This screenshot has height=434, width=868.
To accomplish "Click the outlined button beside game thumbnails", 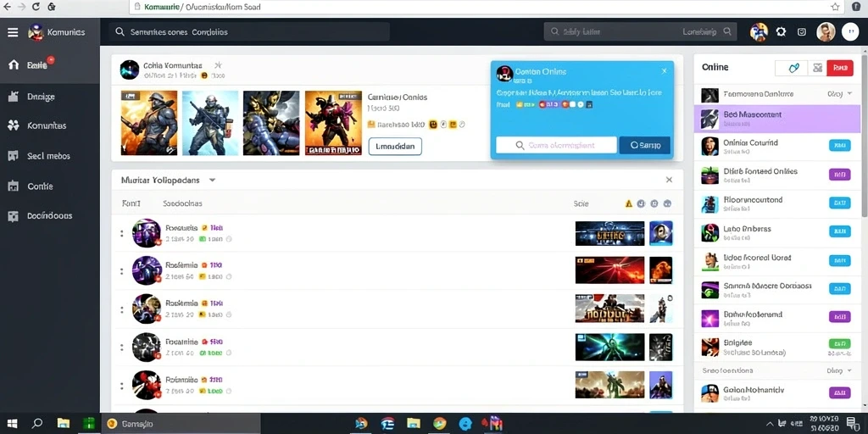I will (x=395, y=146).
